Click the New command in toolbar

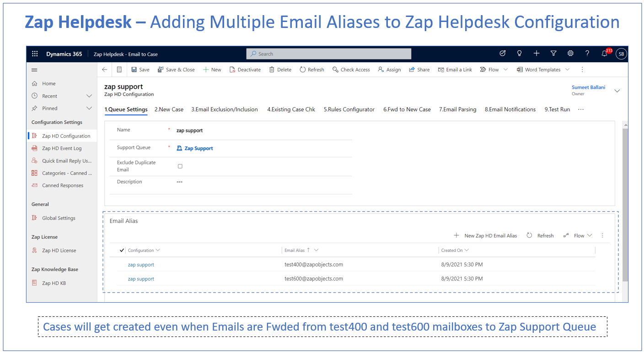tap(212, 70)
